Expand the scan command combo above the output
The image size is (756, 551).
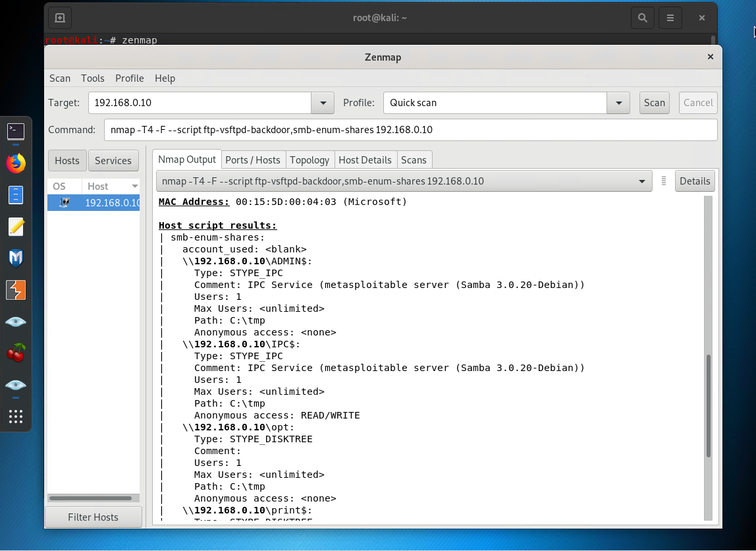(x=641, y=181)
